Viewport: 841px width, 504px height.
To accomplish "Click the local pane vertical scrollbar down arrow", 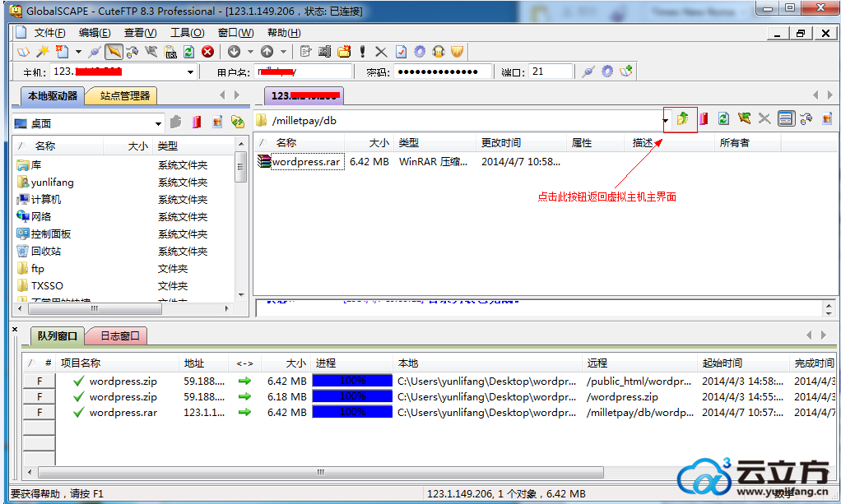I will [241, 295].
